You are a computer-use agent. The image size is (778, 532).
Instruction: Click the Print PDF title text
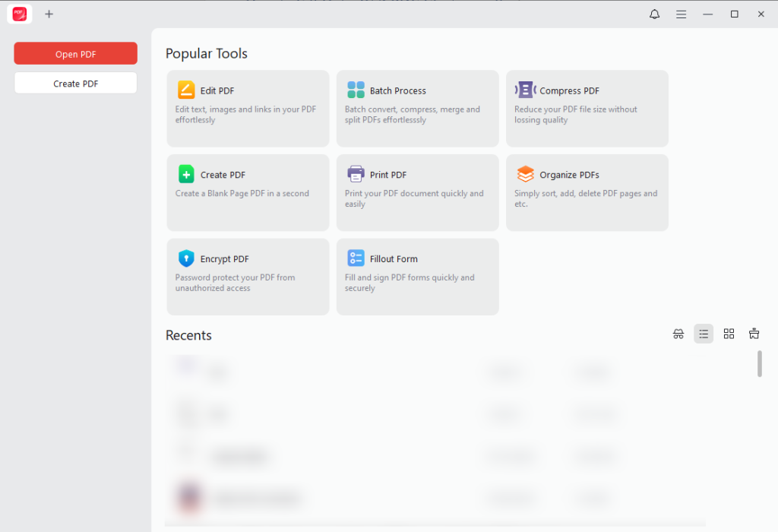point(388,176)
